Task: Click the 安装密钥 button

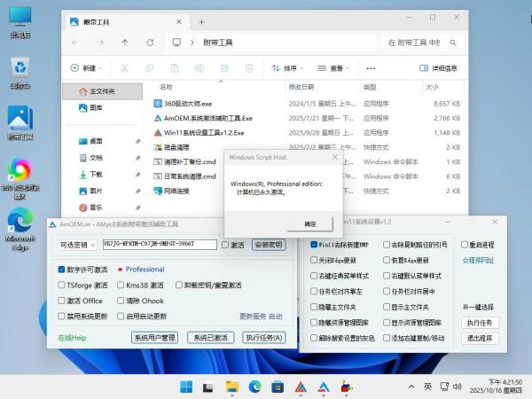Action: point(268,245)
